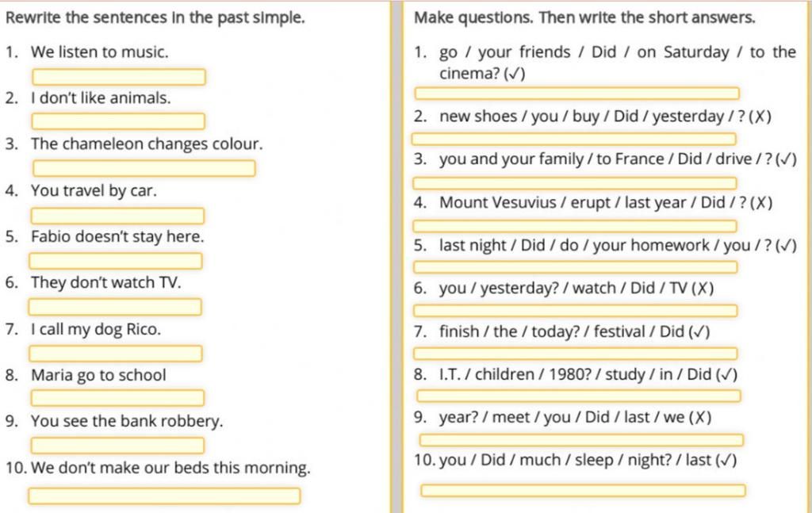
Task: Click the input under 'Fabio doesn't stay here.'
Action: click(x=116, y=261)
